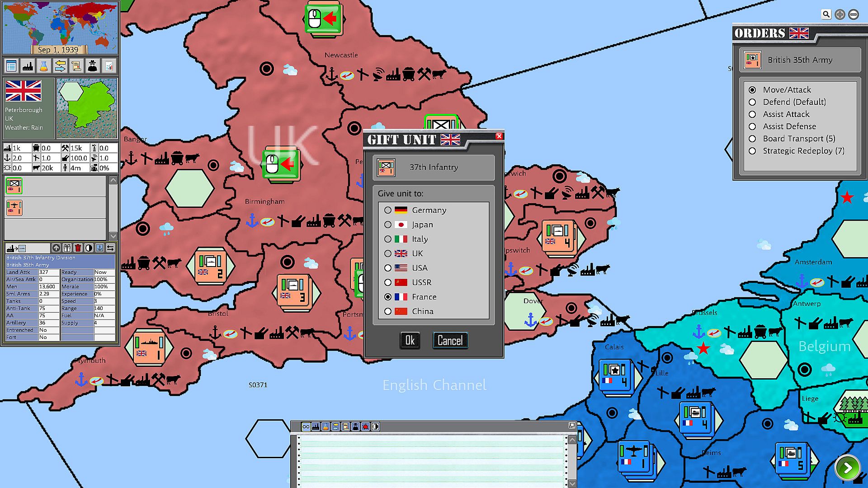
Task: Choose Germany radio option
Action: (388, 210)
